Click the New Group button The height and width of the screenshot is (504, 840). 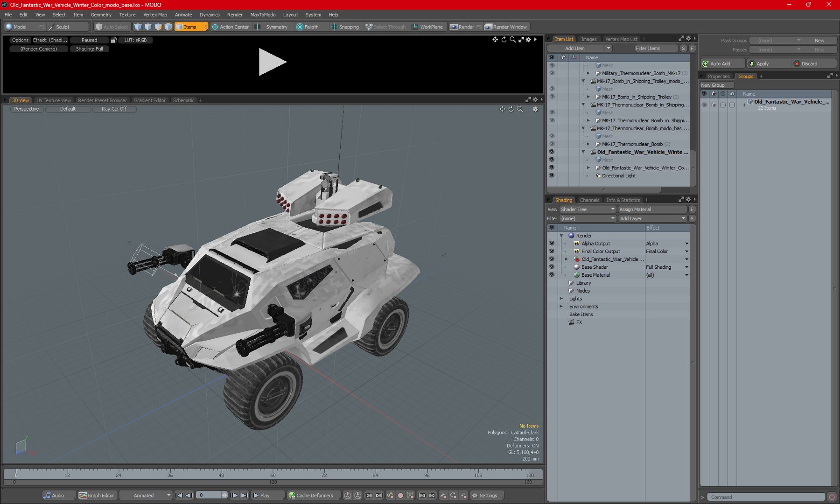(717, 85)
